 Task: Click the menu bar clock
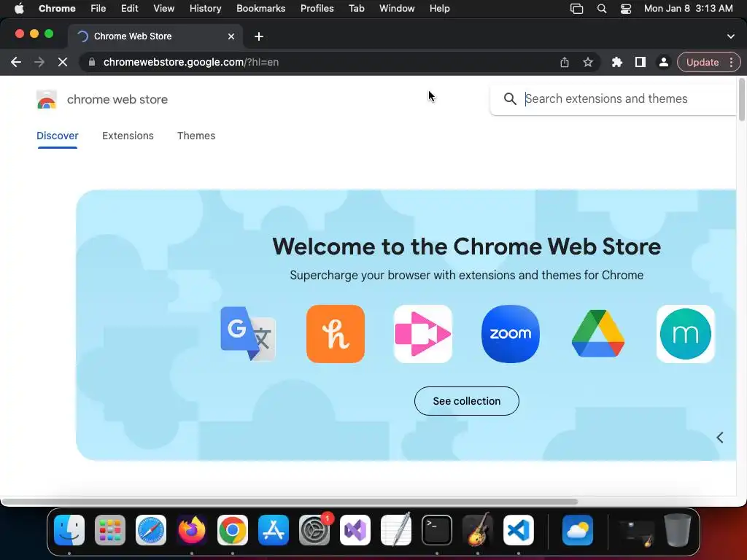click(689, 9)
